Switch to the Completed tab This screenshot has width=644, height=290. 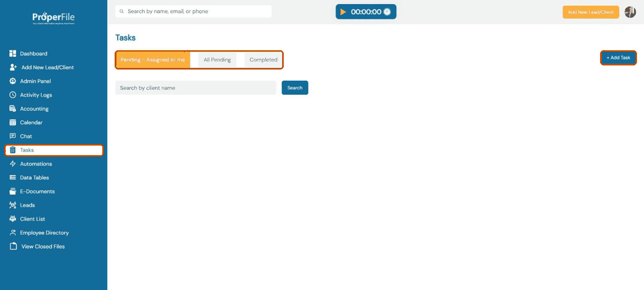click(x=263, y=60)
